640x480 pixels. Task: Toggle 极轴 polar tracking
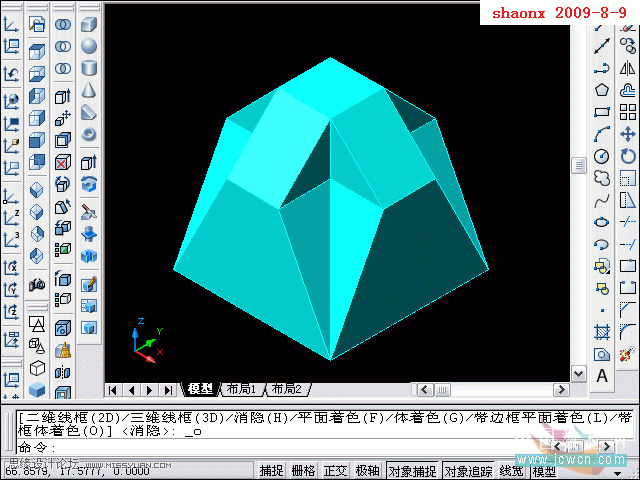(x=367, y=471)
